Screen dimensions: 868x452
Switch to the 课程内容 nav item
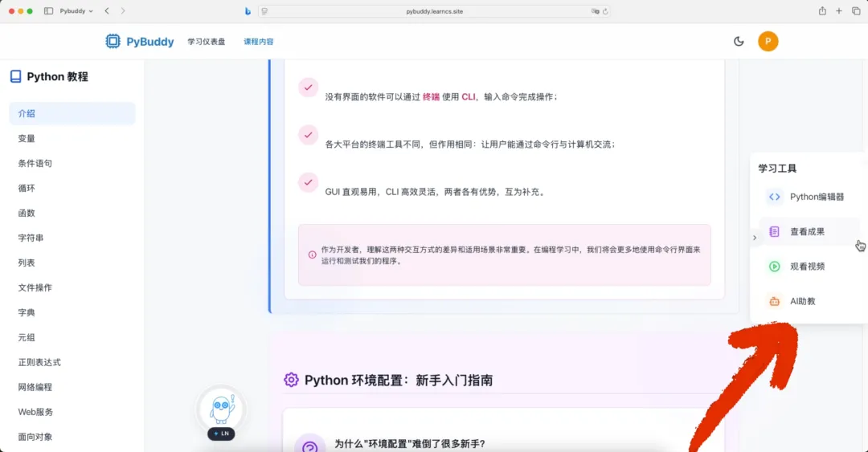pyautogui.click(x=259, y=42)
